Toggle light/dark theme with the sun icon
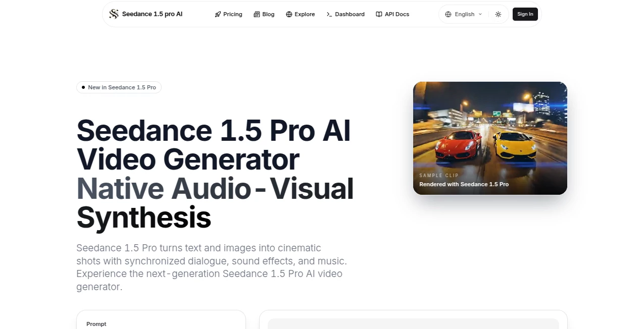 (498, 14)
